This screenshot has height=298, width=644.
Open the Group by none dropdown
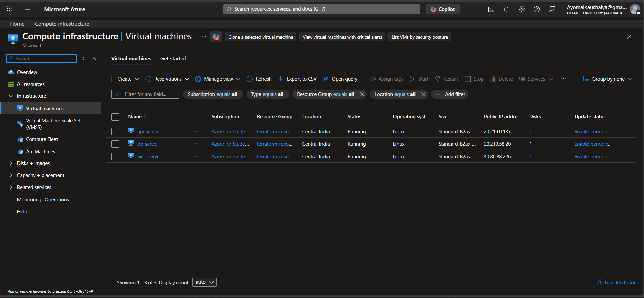coord(608,79)
